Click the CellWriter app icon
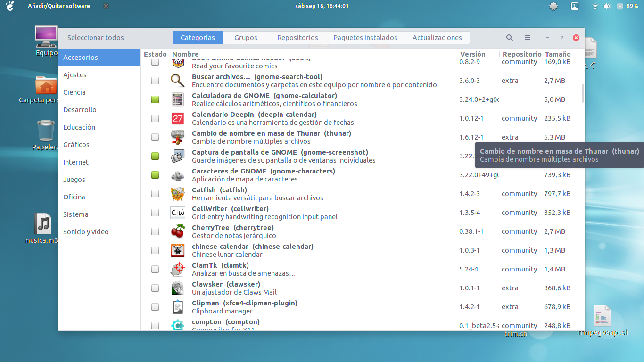Screen dimensions: 644x362 [178, 213]
